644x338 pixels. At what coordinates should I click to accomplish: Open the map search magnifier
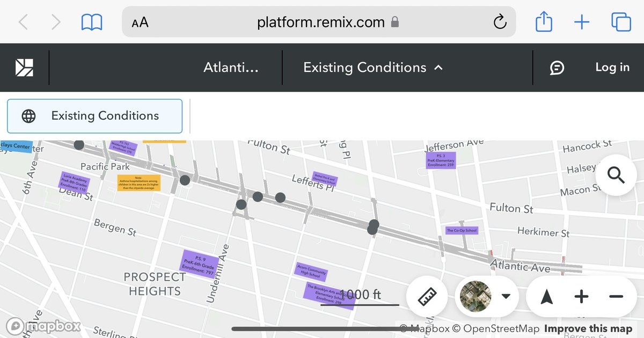coord(616,175)
